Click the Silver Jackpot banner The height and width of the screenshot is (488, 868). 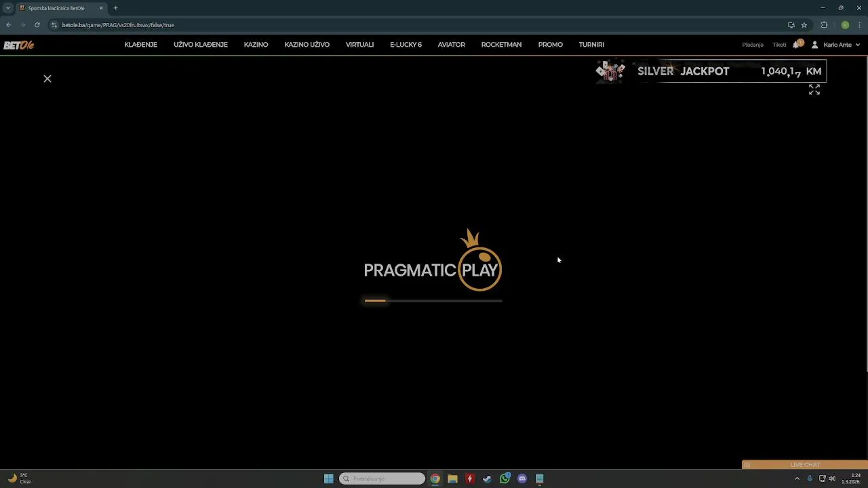click(711, 71)
